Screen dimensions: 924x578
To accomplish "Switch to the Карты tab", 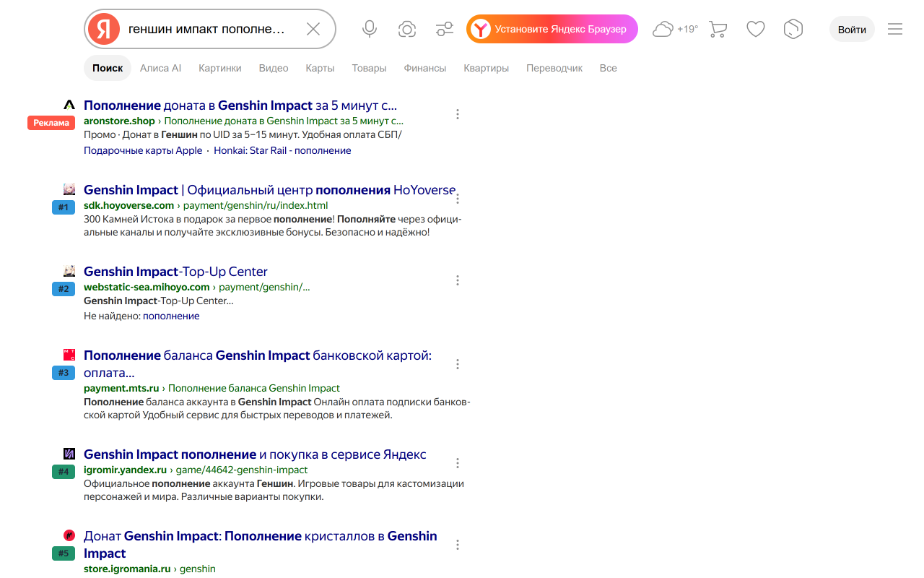I will tap(320, 68).
